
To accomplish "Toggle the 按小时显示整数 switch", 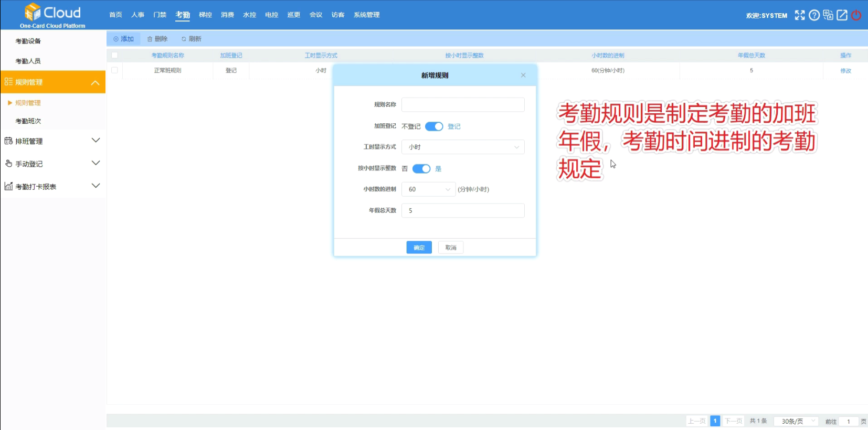I will (421, 168).
